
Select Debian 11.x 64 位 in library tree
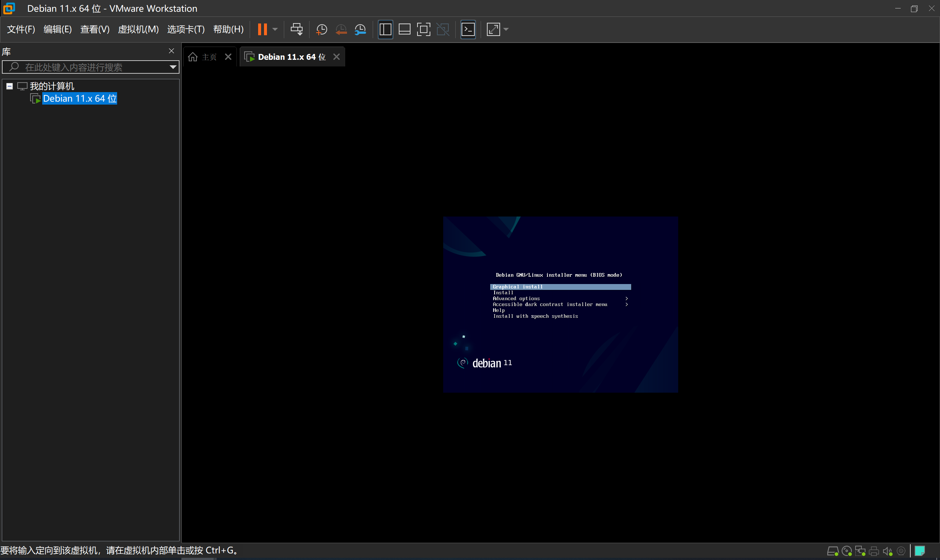(x=80, y=98)
